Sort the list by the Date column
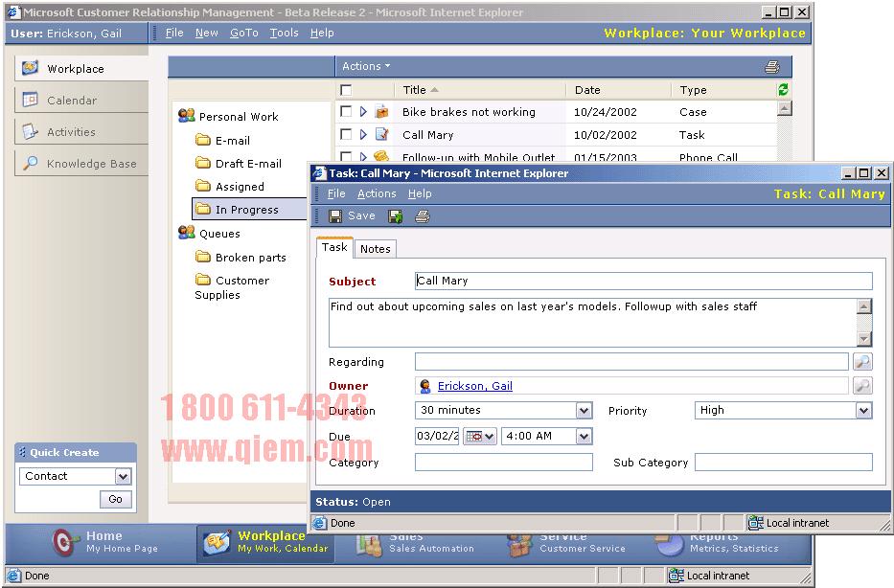The height and width of the screenshot is (588, 894). (x=587, y=90)
